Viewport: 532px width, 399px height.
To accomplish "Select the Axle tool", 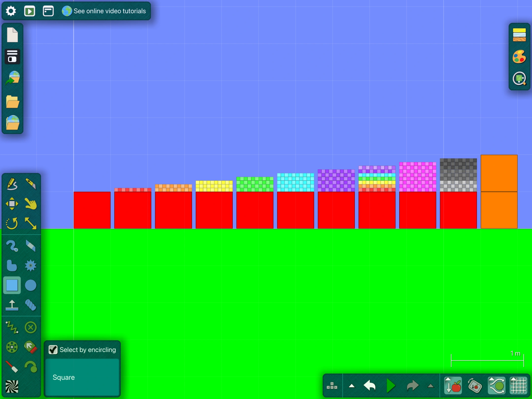I will point(12,347).
